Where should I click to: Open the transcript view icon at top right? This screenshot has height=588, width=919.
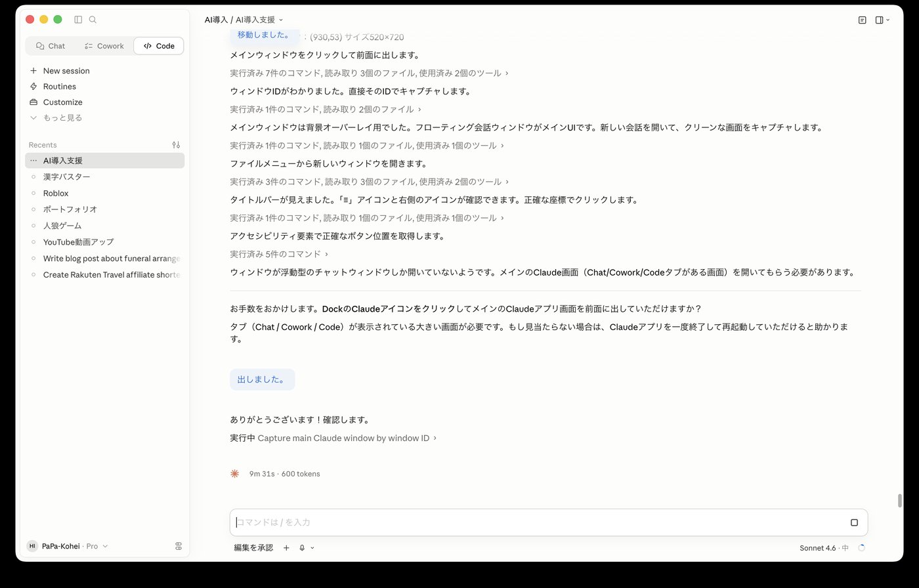click(863, 20)
